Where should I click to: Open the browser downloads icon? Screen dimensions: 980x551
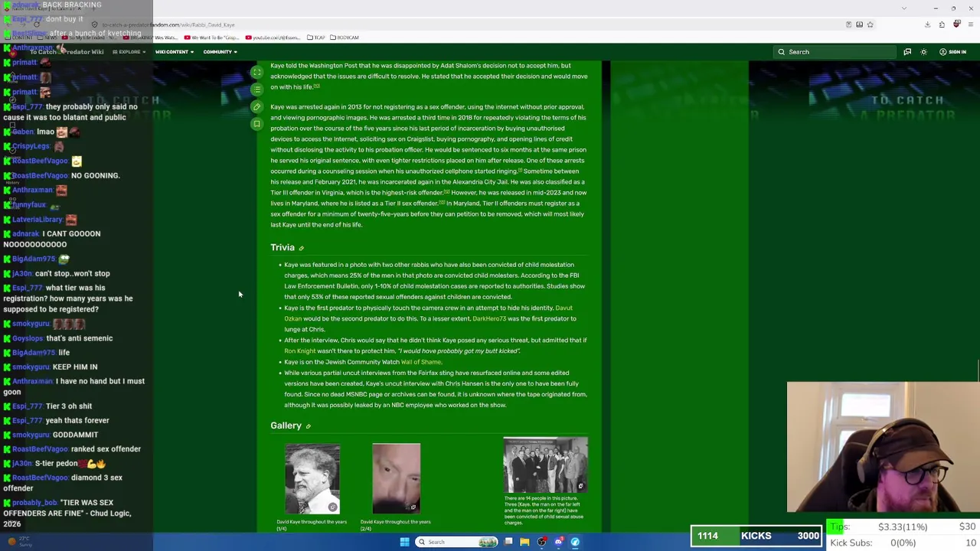pyautogui.click(x=927, y=24)
